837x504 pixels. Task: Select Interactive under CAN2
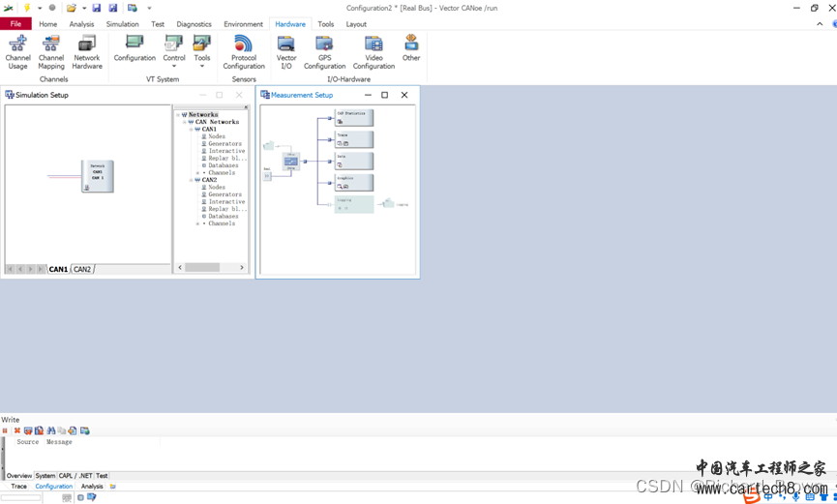(x=226, y=202)
